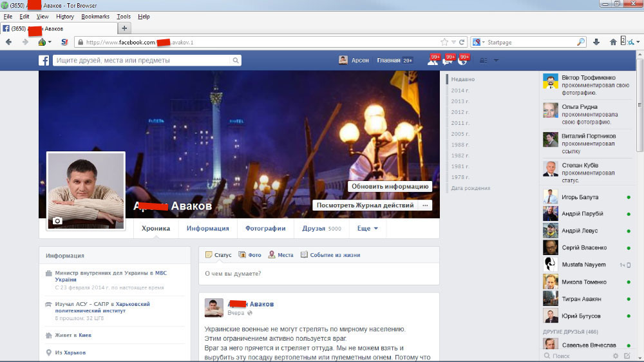Screen dimensions: 644x362
Task: Jump to 2012 г. on the timeline
Action: [460, 112]
